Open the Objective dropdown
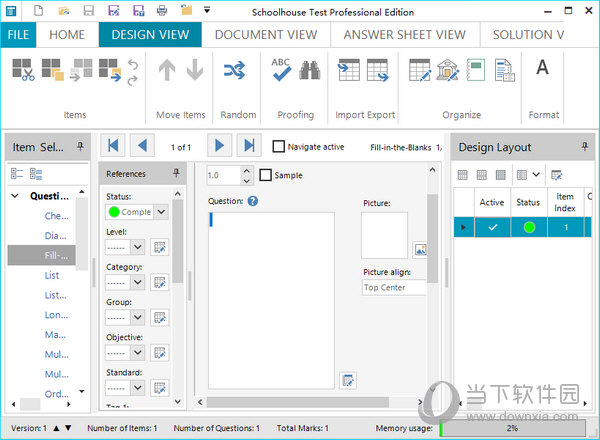 (137, 353)
